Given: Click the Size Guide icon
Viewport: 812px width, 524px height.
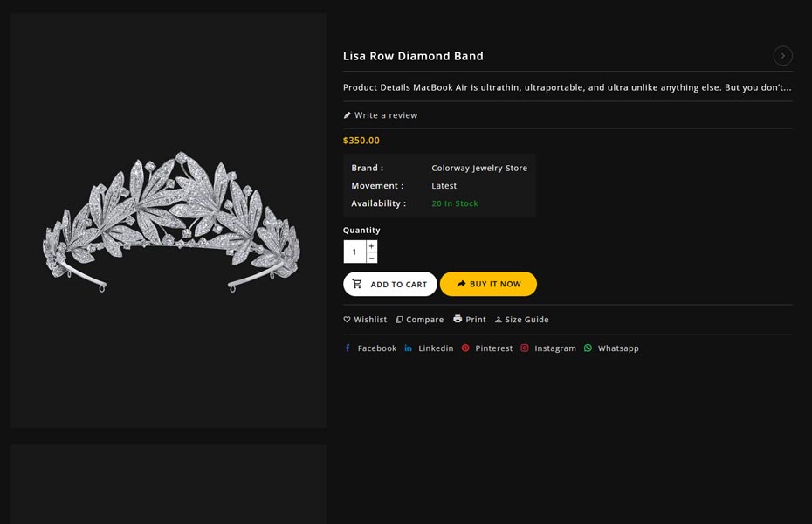Looking at the screenshot, I should point(499,320).
